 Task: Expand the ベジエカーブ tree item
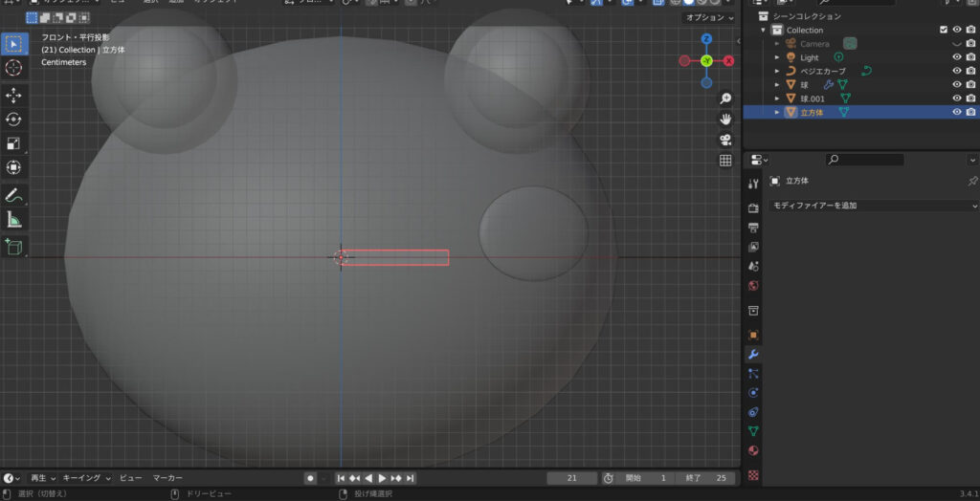777,71
